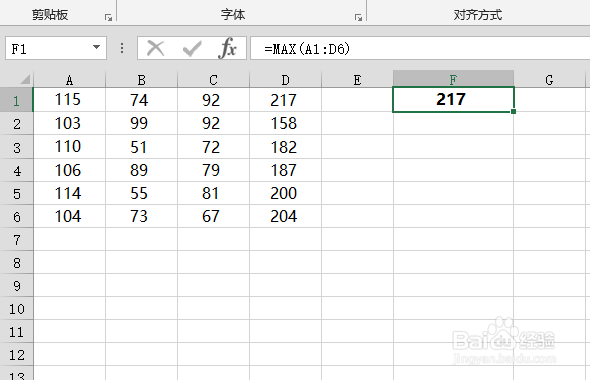Image resolution: width=590 pixels, height=380 pixels.
Task: Select cell B2 containing 99
Action: pos(141,123)
